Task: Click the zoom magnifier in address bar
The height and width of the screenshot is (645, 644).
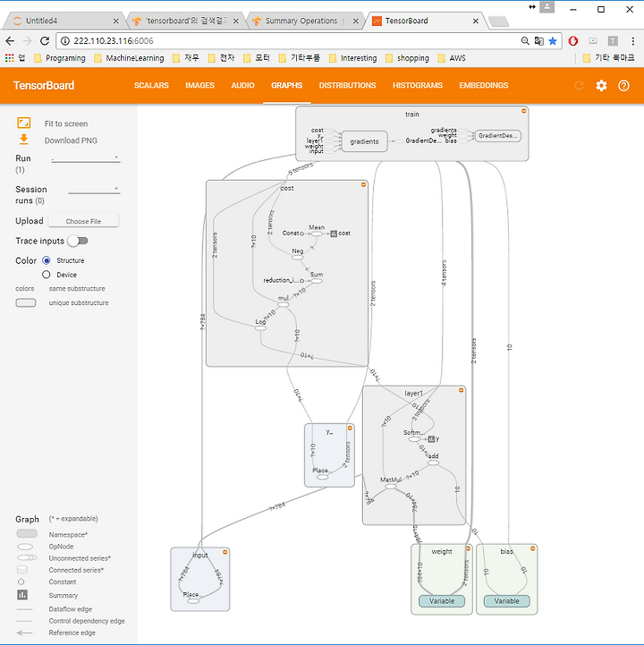Action: pos(525,41)
